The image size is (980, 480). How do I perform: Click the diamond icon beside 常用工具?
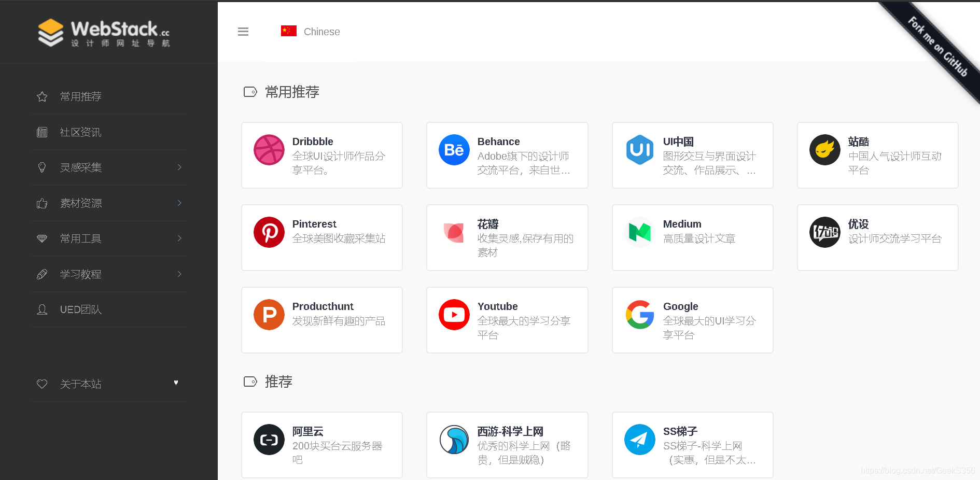(x=42, y=238)
